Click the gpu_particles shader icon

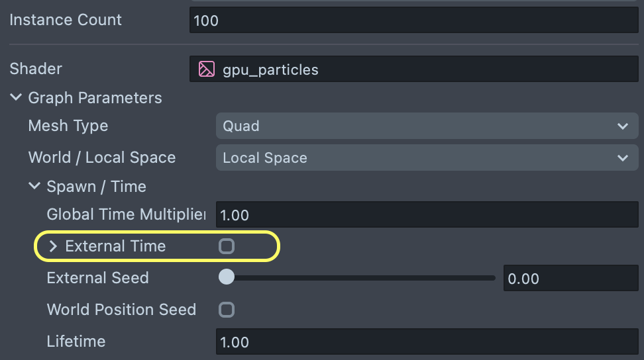click(207, 69)
